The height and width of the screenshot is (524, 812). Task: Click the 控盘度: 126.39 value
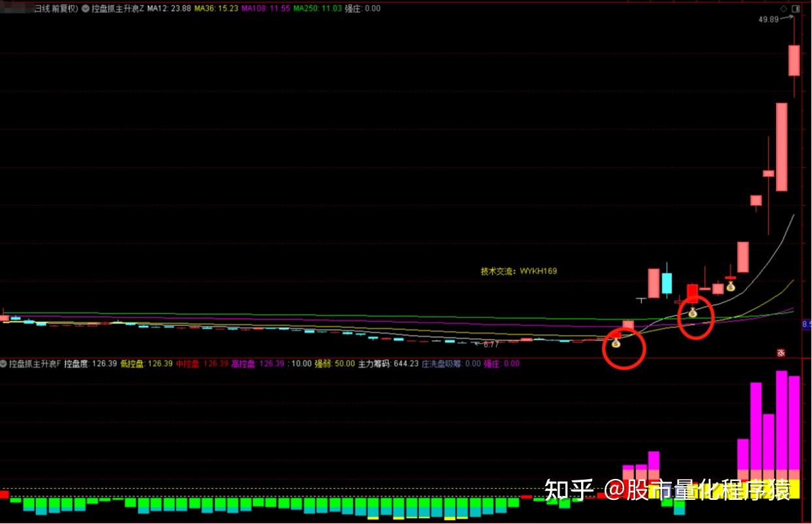[x=91, y=363]
